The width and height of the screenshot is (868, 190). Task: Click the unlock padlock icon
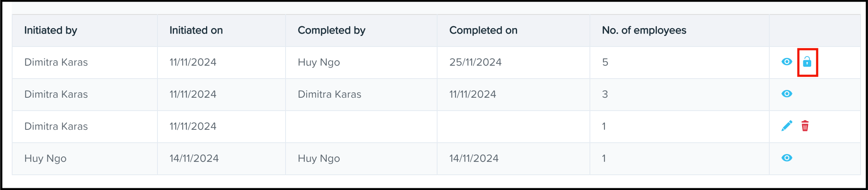pos(807,62)
